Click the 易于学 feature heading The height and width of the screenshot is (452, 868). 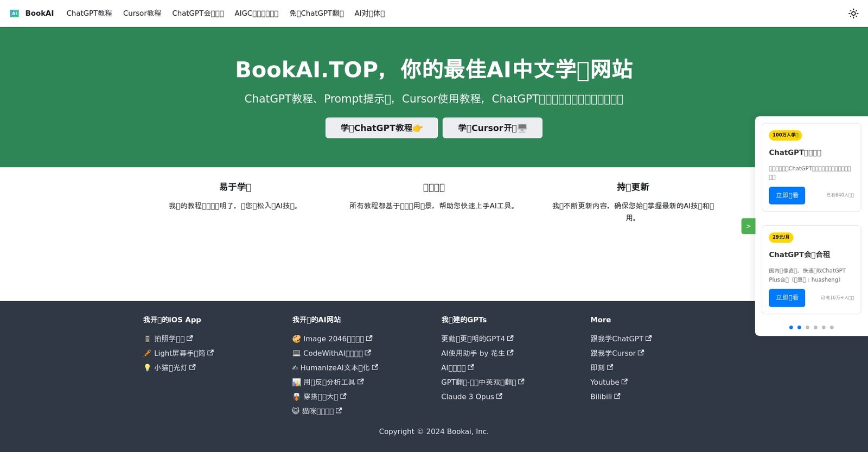(235, 187)
